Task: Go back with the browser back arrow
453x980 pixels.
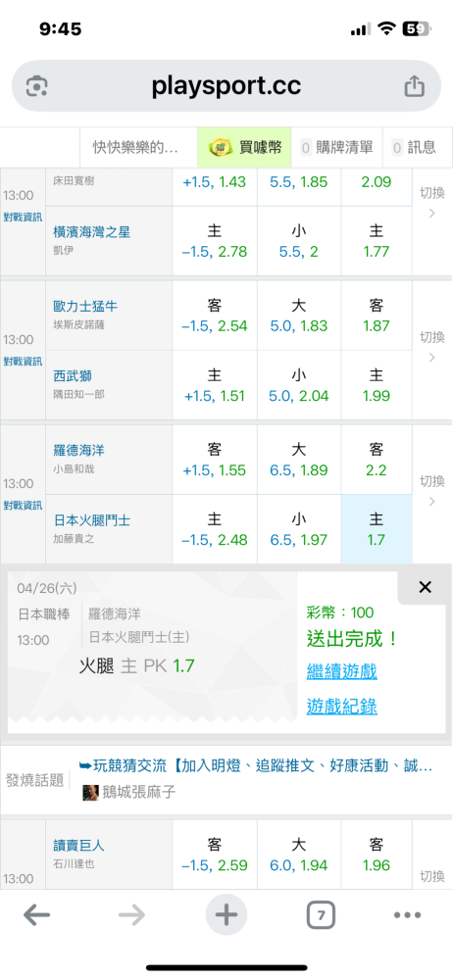Action: (x=36, y=915)
